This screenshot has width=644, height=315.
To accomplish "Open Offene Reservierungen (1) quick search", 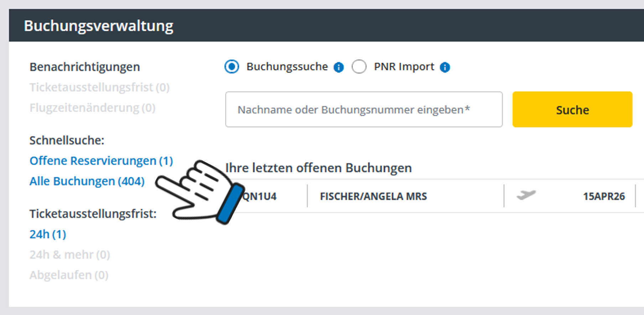I will pos(101,161).
